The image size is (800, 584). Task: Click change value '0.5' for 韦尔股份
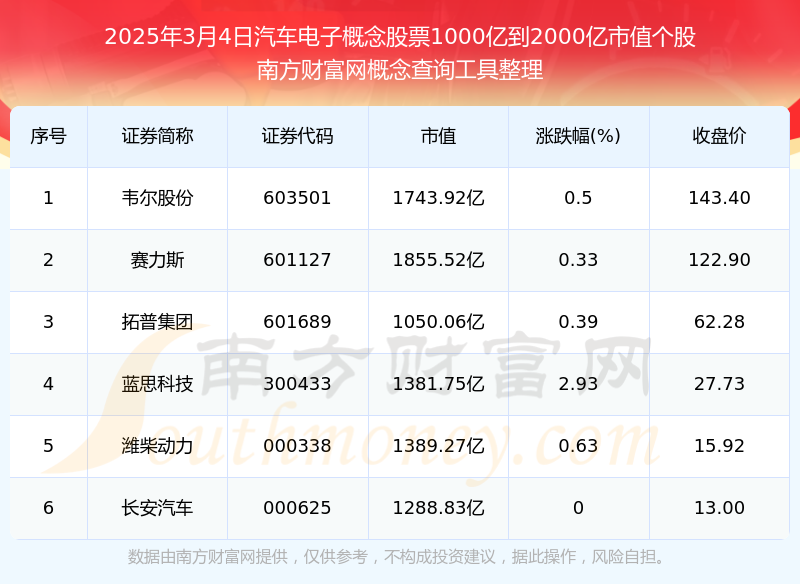tap(578, 198)
